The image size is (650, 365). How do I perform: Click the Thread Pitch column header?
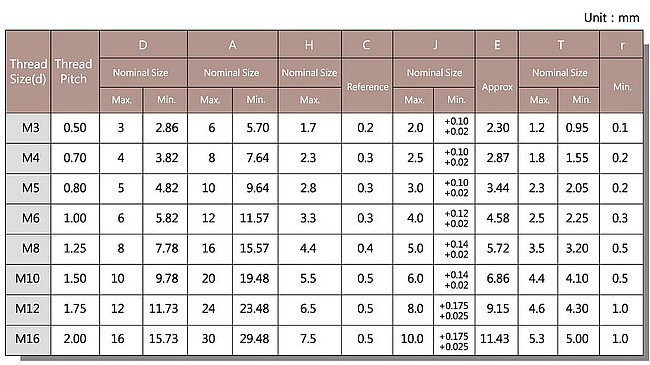(75, 71)
